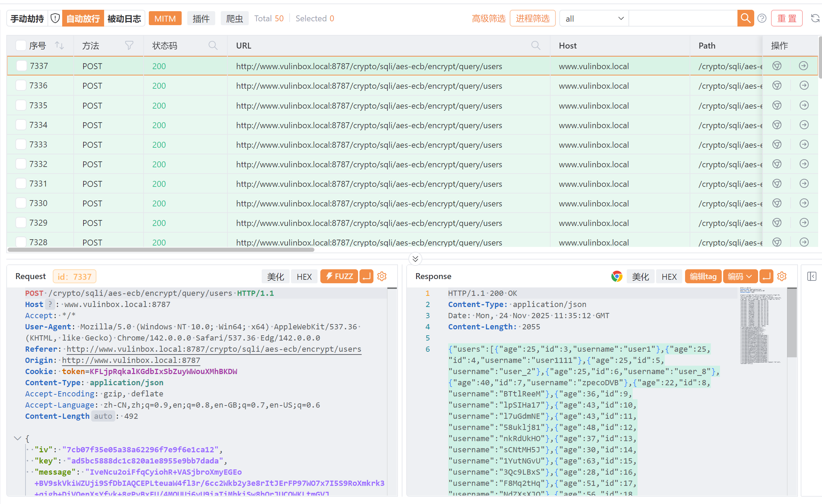Forward row 7336 with the arrow action icon

coord(803,85)
